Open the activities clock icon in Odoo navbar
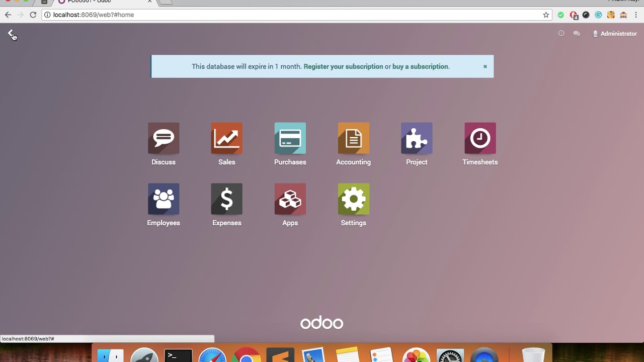Screen dimensions: 644x362 click(x=561, y=33)
